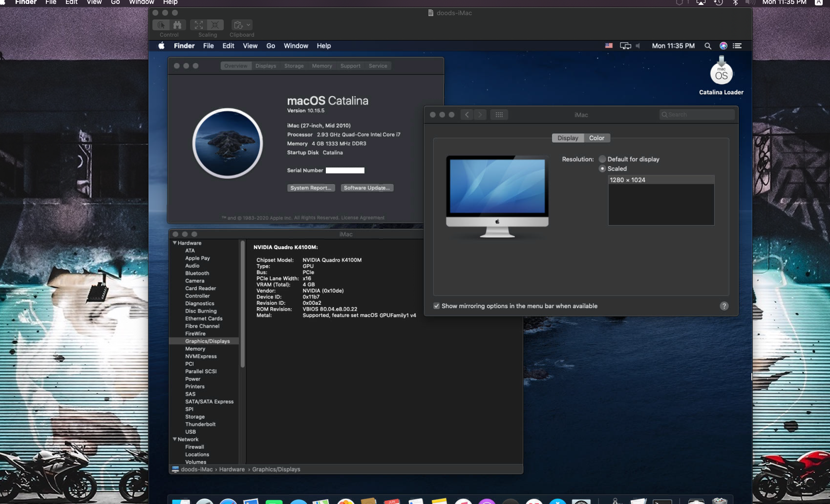Launch Siri from the remote menu bar

click(x=724, y=46)
